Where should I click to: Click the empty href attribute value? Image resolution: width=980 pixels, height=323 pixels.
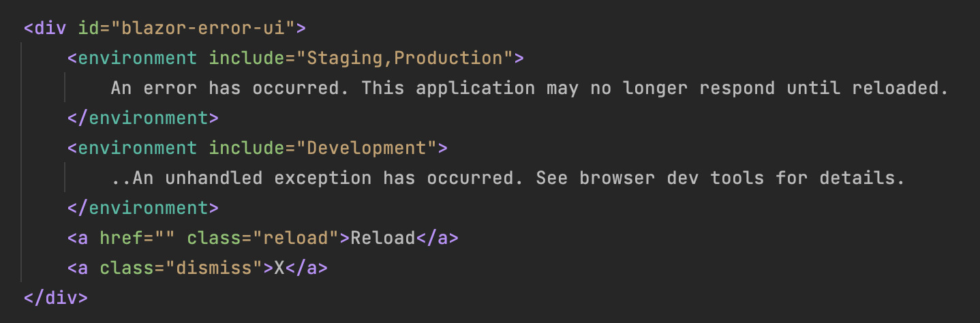tap(165, 238)
